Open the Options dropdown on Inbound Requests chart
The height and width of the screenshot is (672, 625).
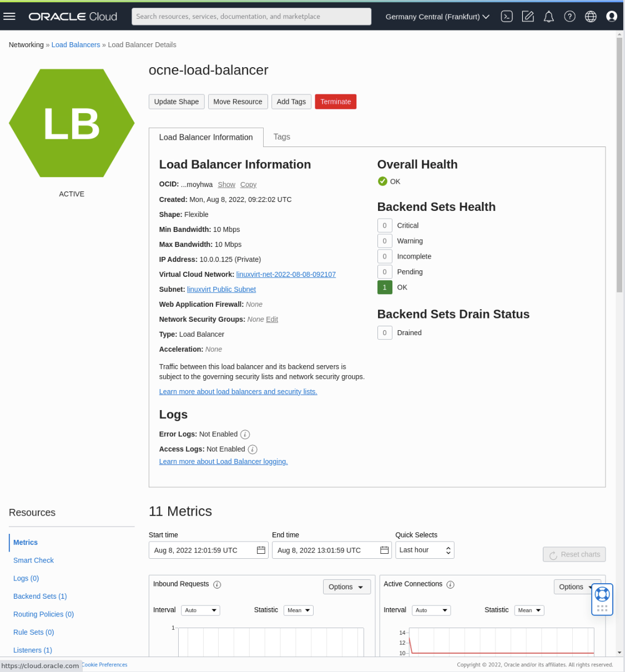coord(346,587)
